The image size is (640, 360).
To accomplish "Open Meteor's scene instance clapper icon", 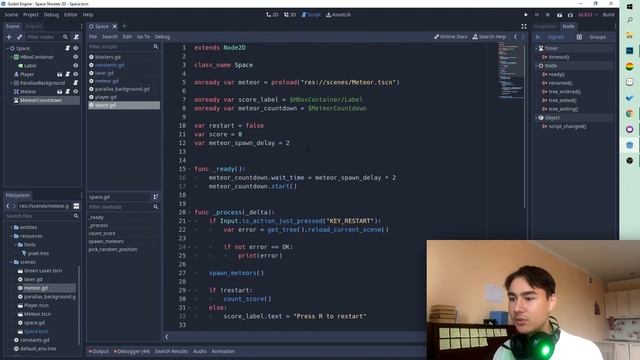I will [60, 91].
